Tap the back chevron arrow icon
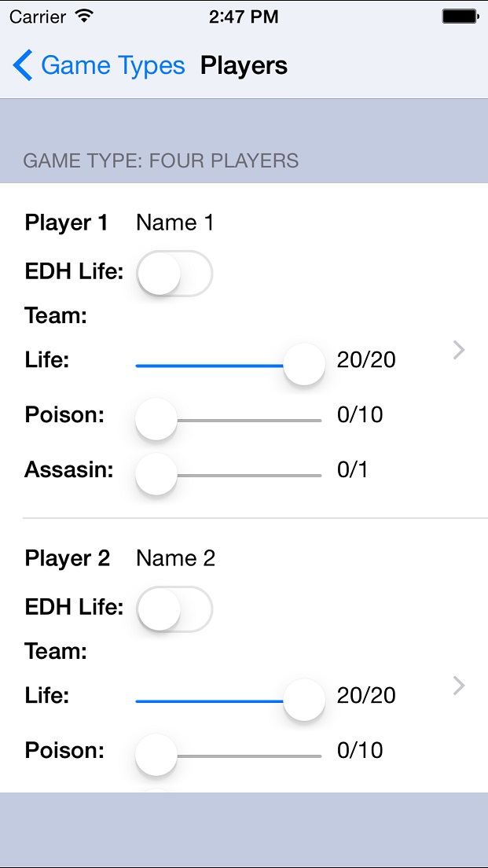488x868 pixels. click(23, 65)
